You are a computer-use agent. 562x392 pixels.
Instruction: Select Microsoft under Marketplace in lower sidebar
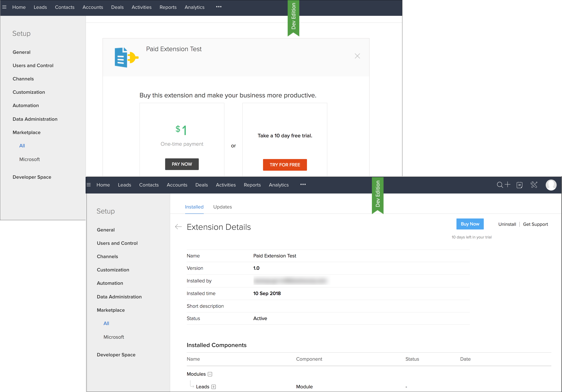(114, 337)
